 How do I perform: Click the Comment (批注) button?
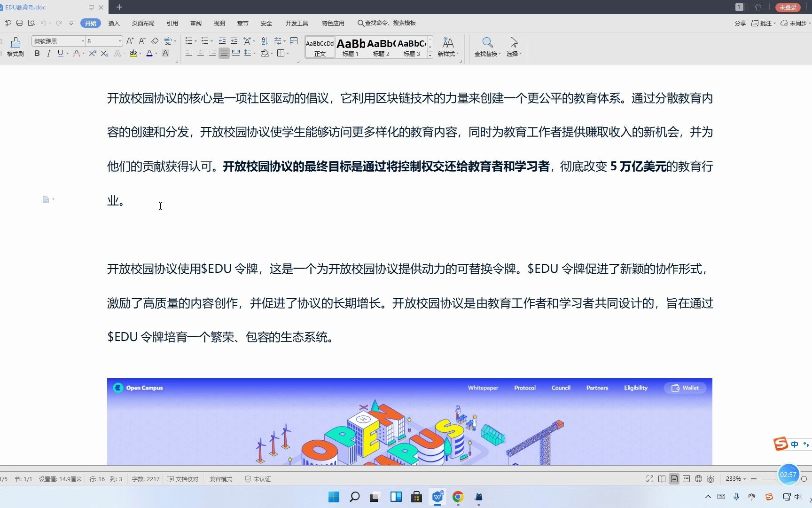tap(763, 23)
